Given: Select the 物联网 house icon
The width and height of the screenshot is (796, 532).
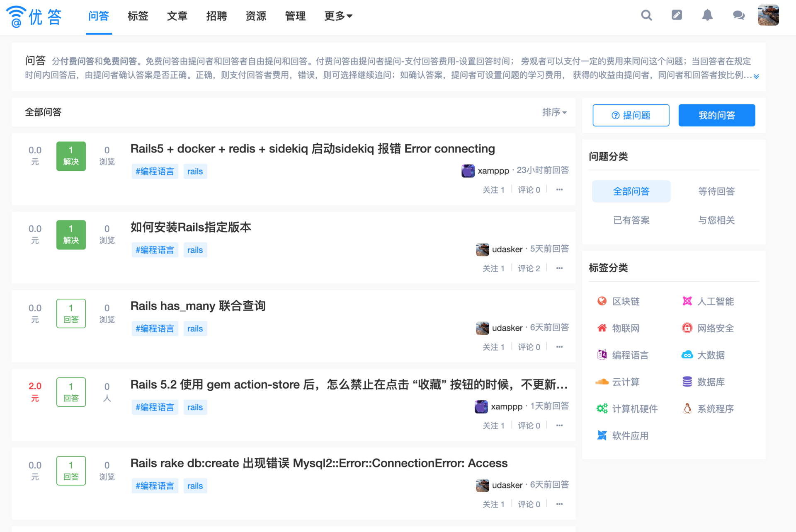Looking at the screenshot, I should click(x=602, y=328).
